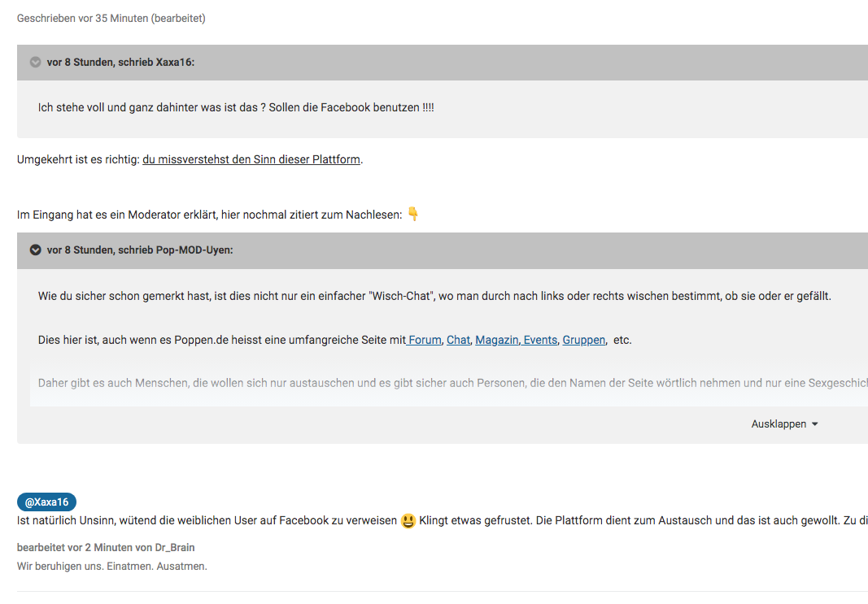868x604 pixels.
Task: Collapse the Xaxa16 quote with chevron icon
Action: pyautogui.click(x=35, y=63)
